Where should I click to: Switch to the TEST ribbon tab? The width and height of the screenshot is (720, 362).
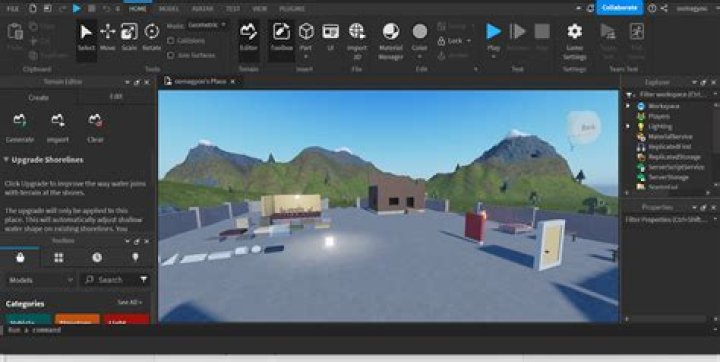point(233,9)
